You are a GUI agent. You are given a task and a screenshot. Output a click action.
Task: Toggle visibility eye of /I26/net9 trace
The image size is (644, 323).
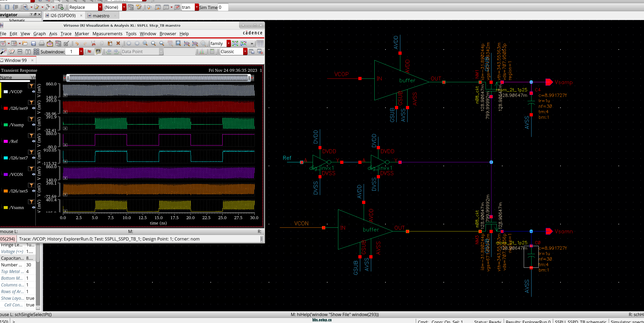pos(34,108)
